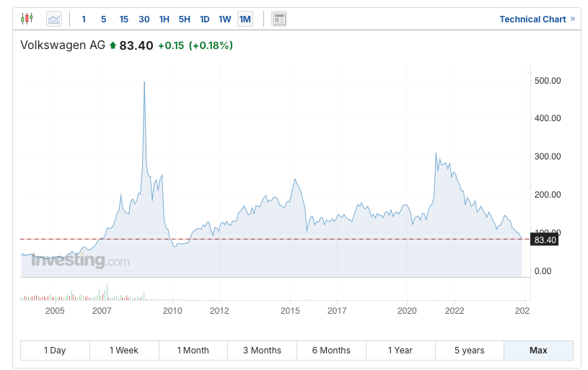
Task: Click the 300.00 y-axis label
Action: [548, 157]
